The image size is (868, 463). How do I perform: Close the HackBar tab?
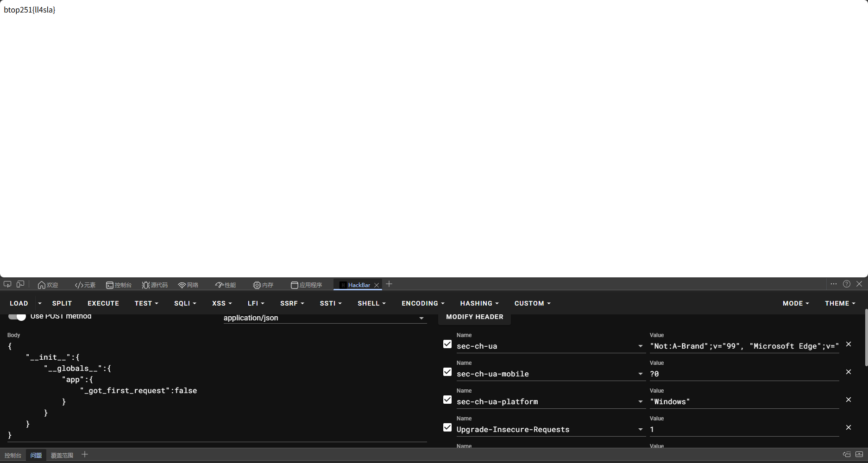coord(377,285)
